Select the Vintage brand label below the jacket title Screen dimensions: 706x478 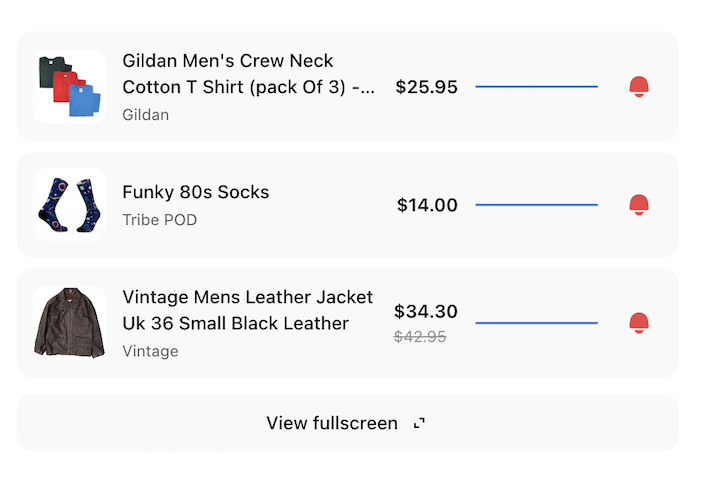(x=150, y=351)
